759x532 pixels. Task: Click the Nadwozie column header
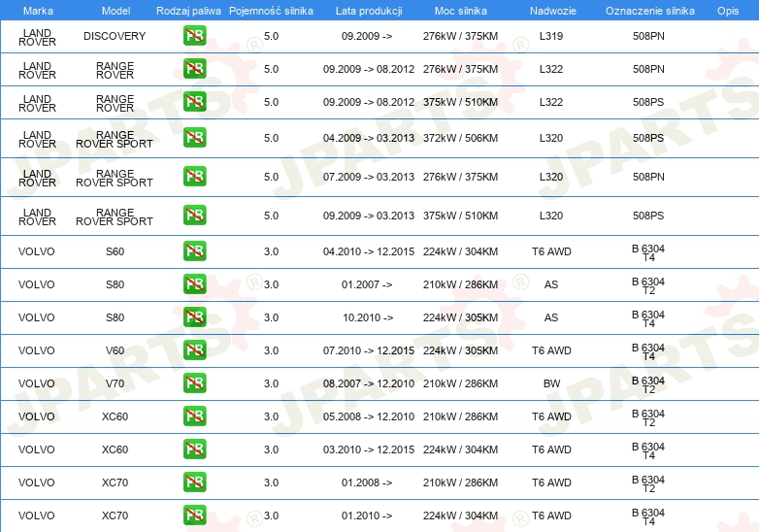pos(553,11)
